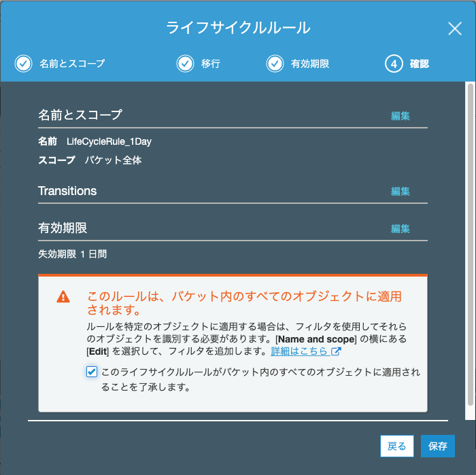
Task: Click the 戻る button
Action: pyautogui.click(x=396, y=446)
